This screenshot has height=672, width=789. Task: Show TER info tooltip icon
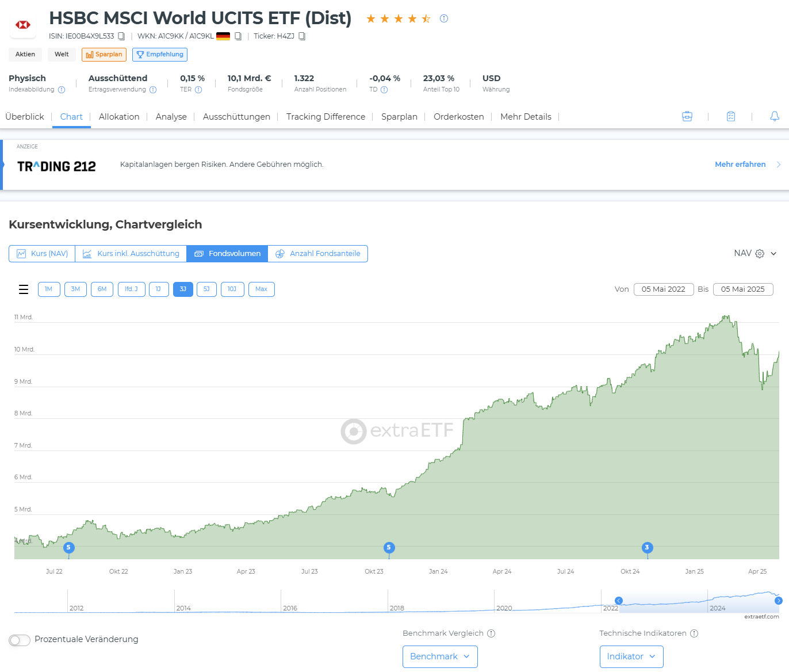point(198,90)
